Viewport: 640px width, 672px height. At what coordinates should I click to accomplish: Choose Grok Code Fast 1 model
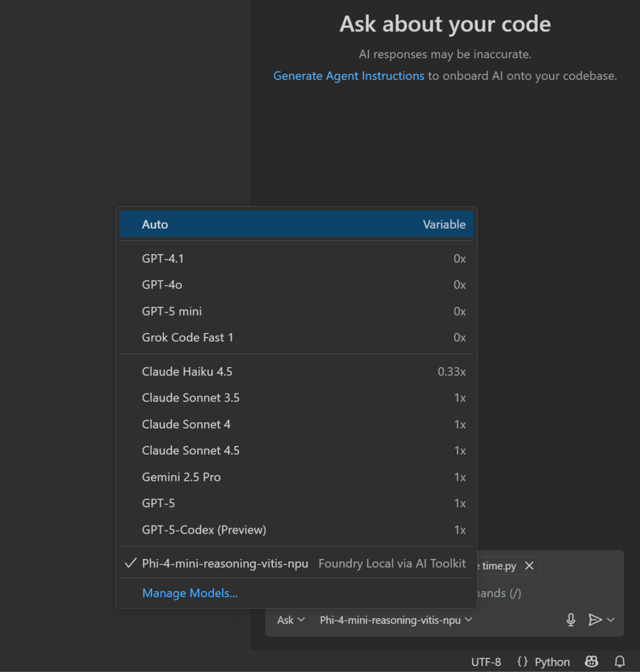tap(188, 338)
